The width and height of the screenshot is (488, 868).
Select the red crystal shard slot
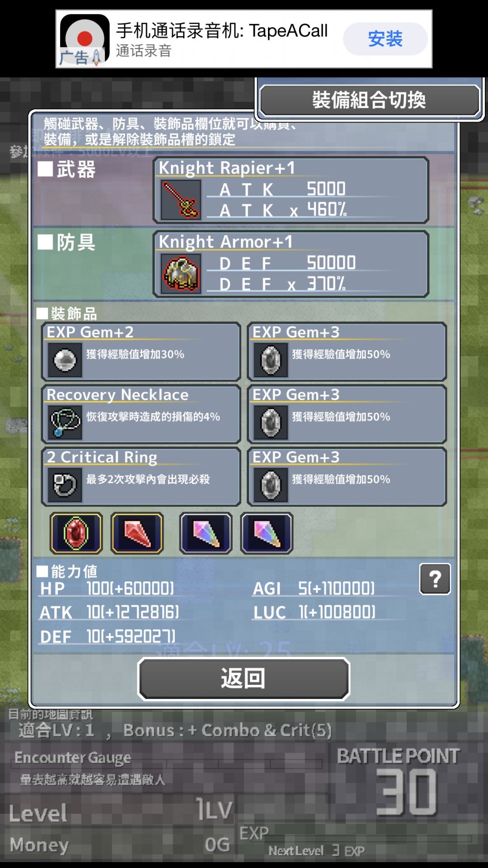click(137, 533)
